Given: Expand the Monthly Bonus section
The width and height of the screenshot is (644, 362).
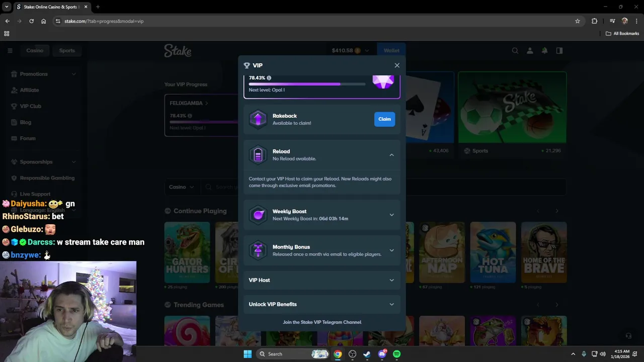Looking at the screenshot, I should [391, 250].
